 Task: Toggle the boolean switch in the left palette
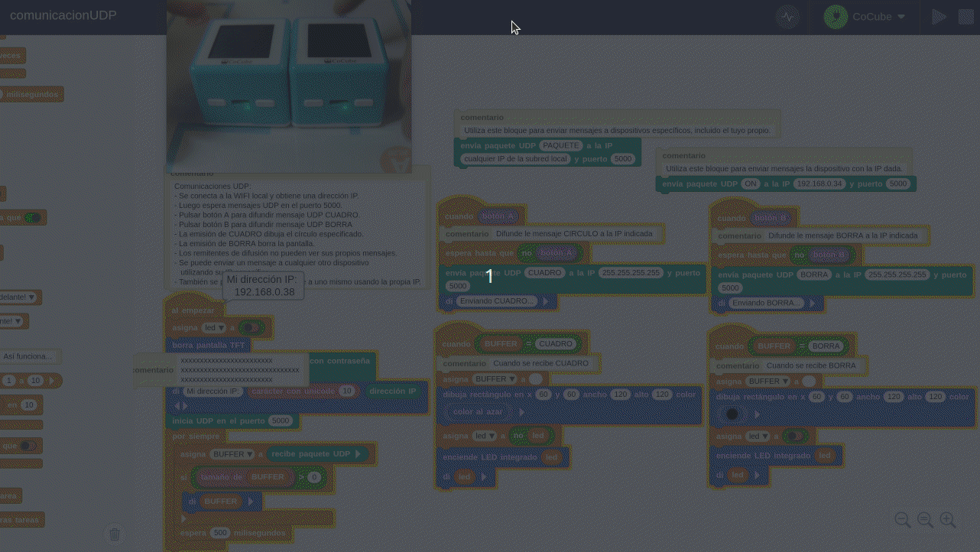tap(32, 218)
